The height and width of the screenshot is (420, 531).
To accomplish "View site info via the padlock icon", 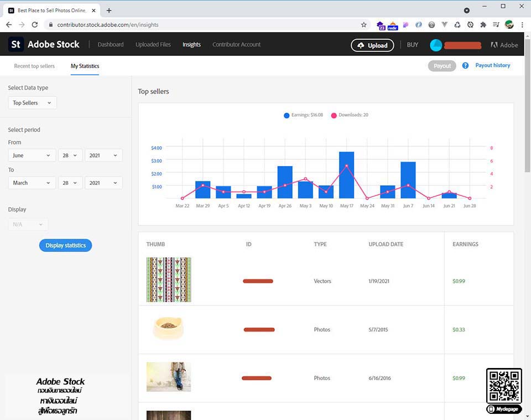I will [x=51, y=25].
